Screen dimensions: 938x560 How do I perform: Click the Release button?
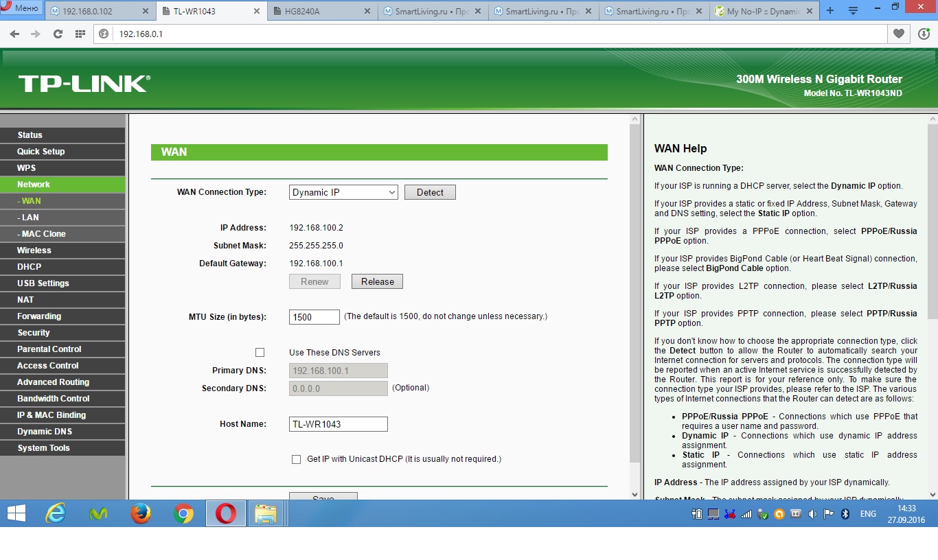click(x=377, y=282)
